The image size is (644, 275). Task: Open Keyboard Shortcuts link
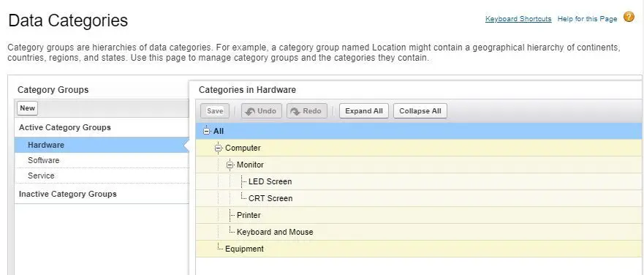(518, 19)
